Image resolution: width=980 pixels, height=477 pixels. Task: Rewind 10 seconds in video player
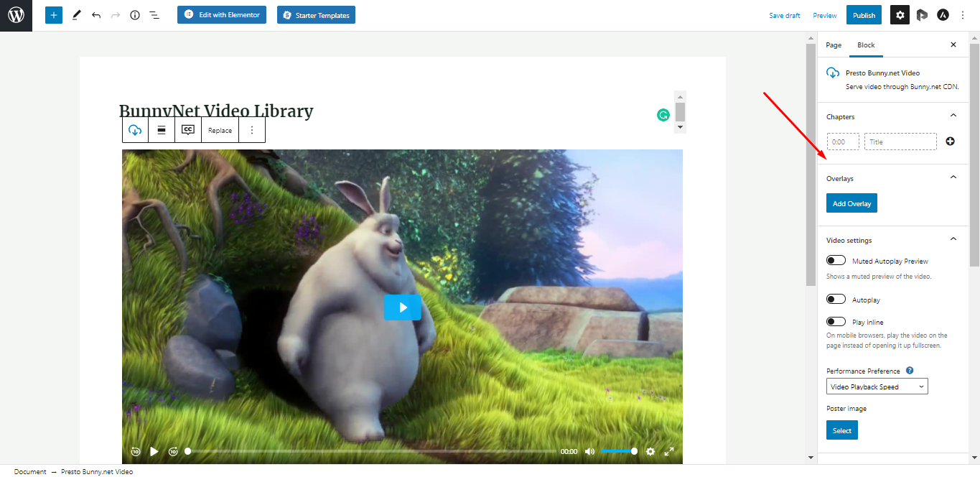click(136, 451)
